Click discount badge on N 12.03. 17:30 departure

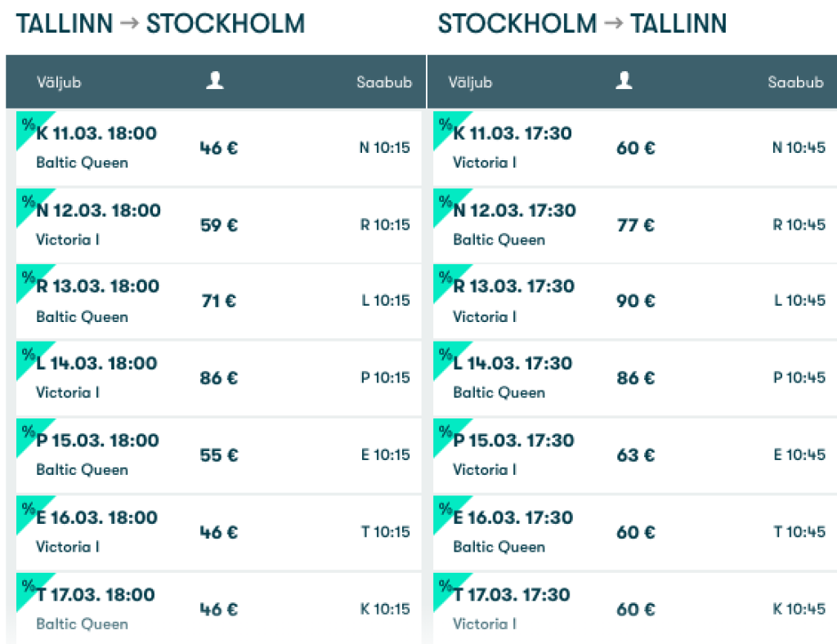(x=445, y=202)
